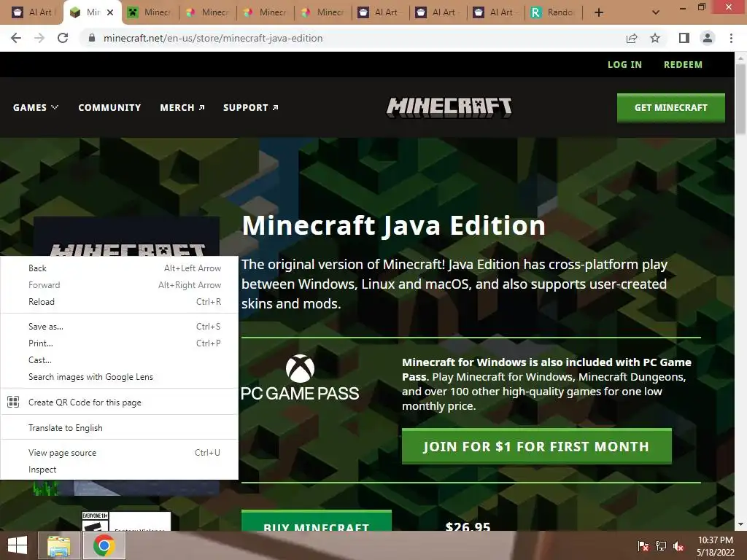Viewport: 747px width, 560px height.
Task: Choose Inspect from context menu
Action: pos(119,469)
